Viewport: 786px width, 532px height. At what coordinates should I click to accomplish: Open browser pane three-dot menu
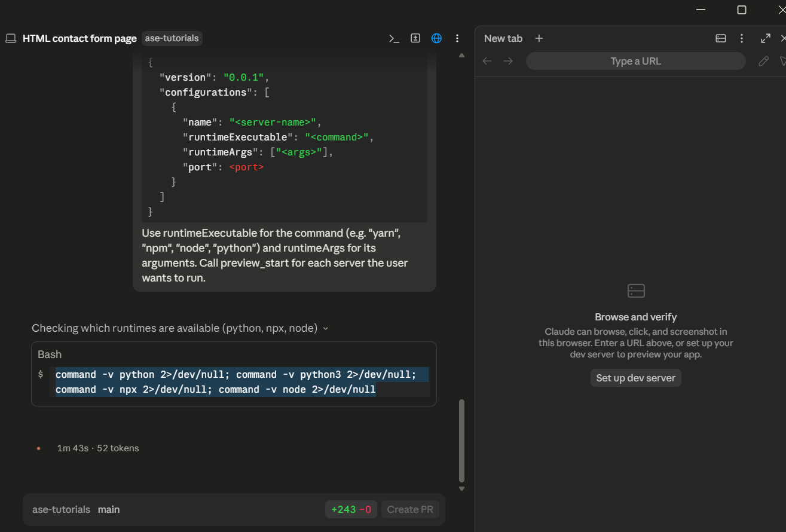click(x=742, y=38)
